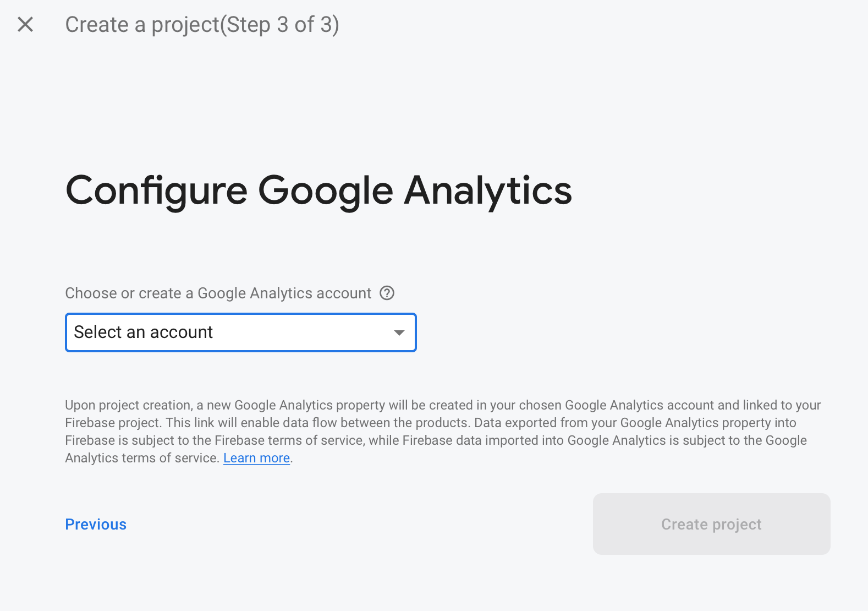Finish setup by clicking Create project
The height and width of the screenshot is (611, 868).
pos(711,524)
